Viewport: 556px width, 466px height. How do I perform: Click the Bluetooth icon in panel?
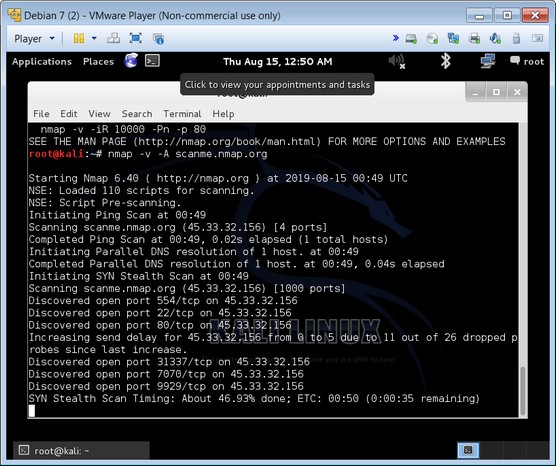pyautogui.click(x=445, y=61)
